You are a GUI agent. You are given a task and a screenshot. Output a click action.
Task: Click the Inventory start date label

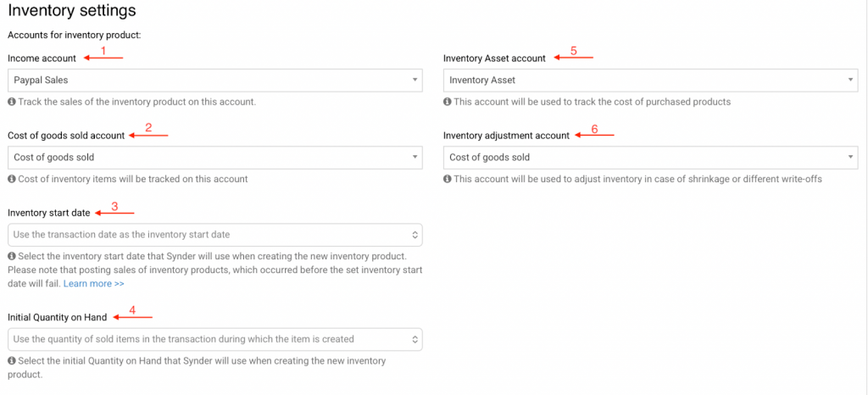click(49, 213)
